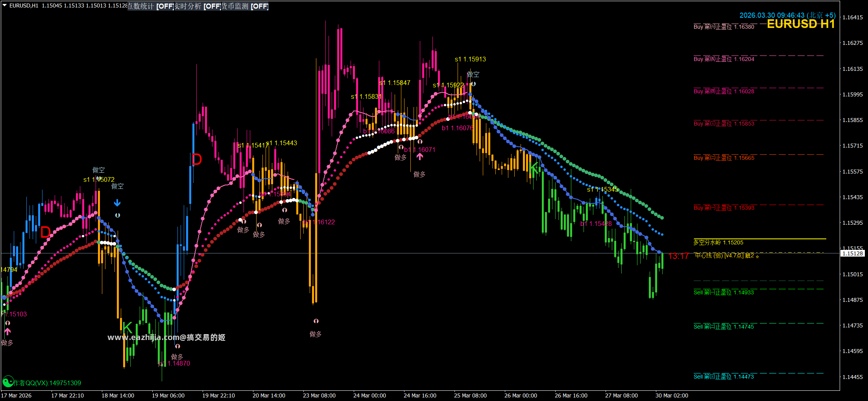Click the red 13:17 candle countdown timer
This screenshot has height=401, width=868.
pyautogui.click(x=678, y=256)
